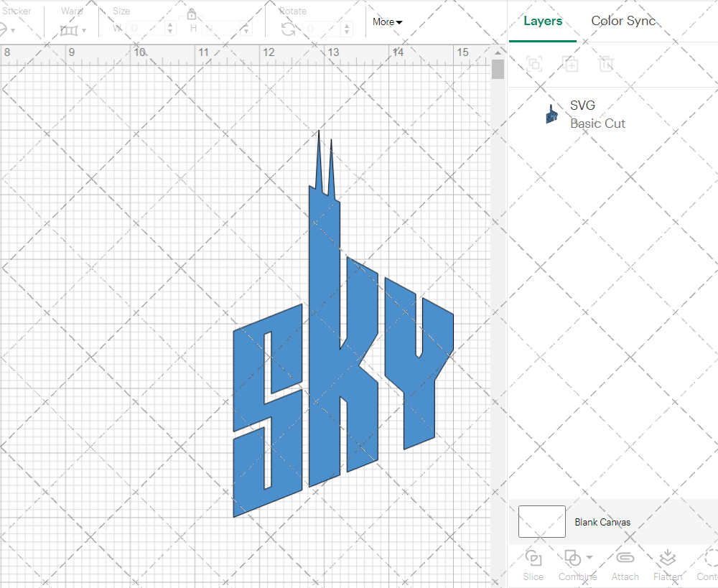Click the canvas scrollbar up arrow
718x588 pixels.
tap(498, 54)
